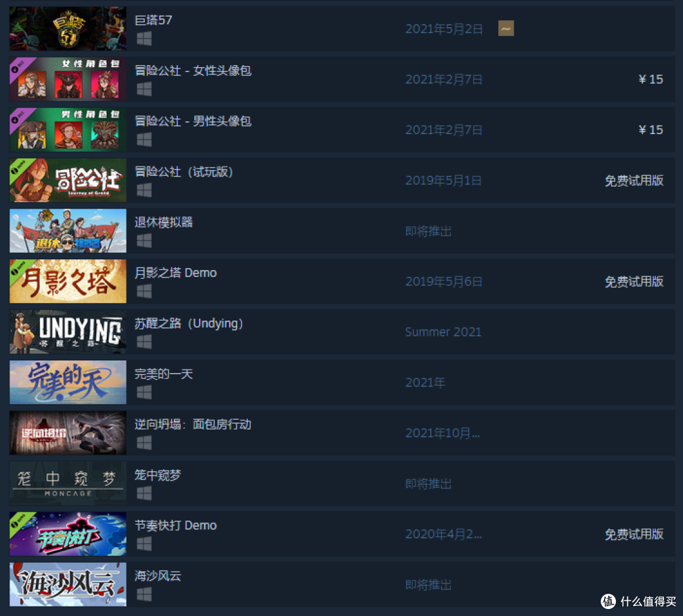Click Windows icon under 月影之塔 Demo
Viewport: 683px width, 616px height.
pos(144,292)
